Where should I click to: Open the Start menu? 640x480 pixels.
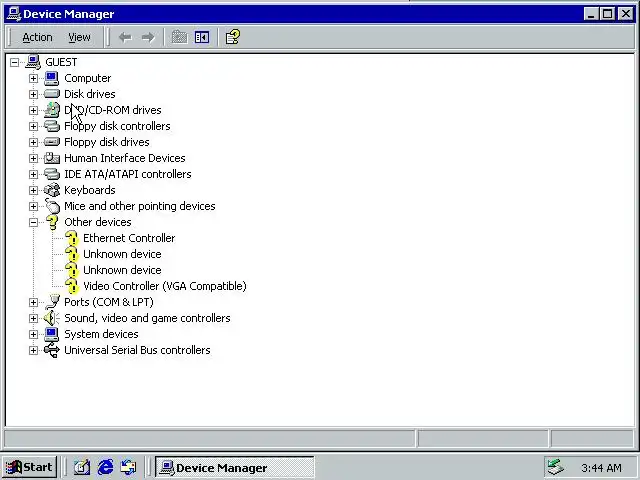click(29, 467)
